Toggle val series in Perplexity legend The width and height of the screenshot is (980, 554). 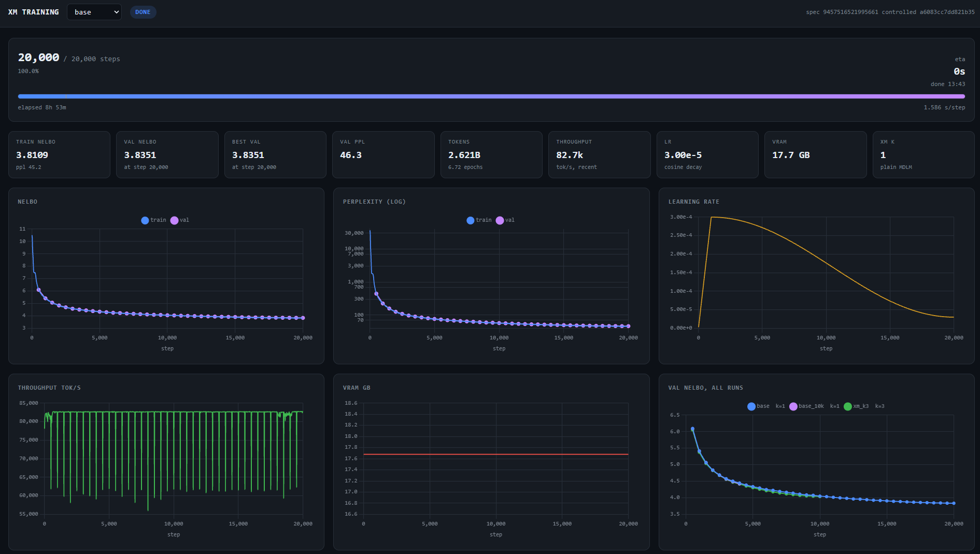point(505,220)
